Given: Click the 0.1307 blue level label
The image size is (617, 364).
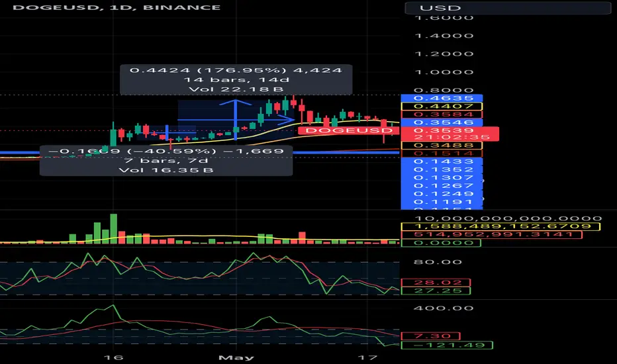Looking at the screenshot, I should point(442,177).
